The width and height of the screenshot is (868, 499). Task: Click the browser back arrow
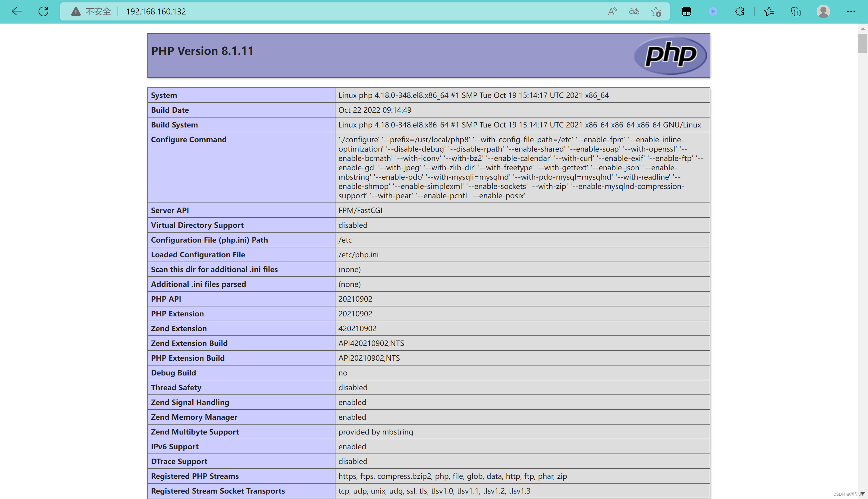click(x=17, y=11)
